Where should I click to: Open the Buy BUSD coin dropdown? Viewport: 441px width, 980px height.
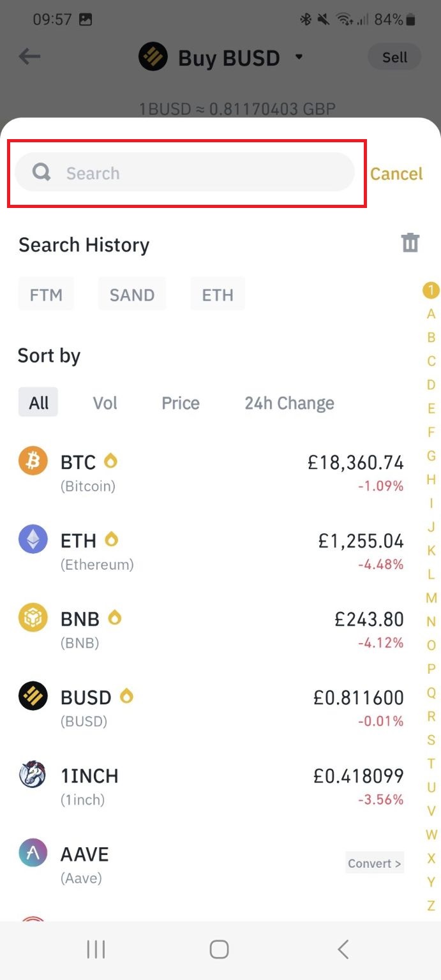point(298,57)
